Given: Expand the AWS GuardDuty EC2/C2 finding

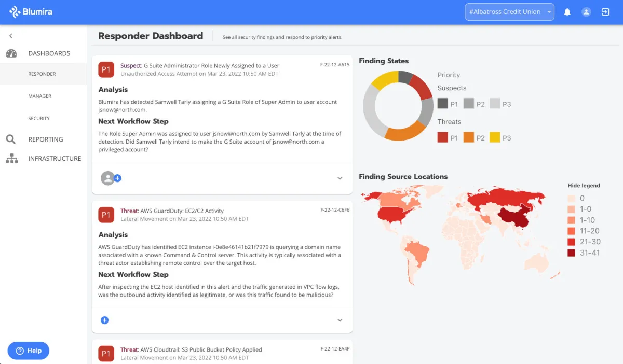Looking at the screenshot, I should tap(340, 320).
